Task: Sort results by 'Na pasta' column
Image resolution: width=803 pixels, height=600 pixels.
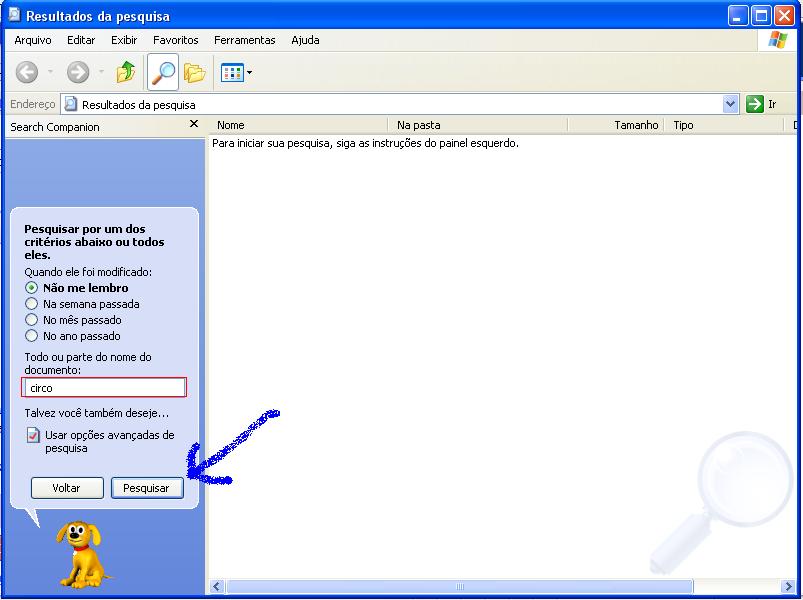Action: tap(477, 125)
